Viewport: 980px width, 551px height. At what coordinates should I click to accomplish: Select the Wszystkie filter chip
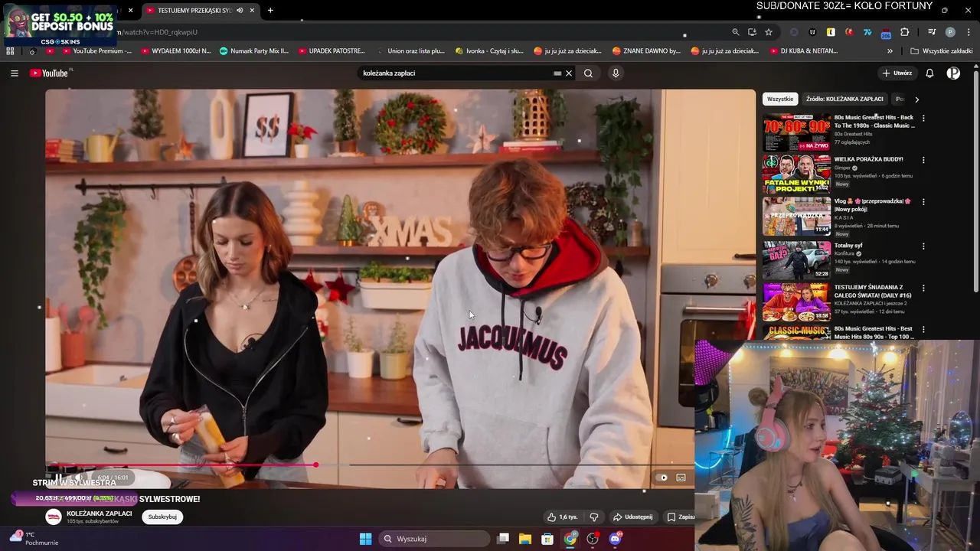pyautogui.click(x=780, y=99)
